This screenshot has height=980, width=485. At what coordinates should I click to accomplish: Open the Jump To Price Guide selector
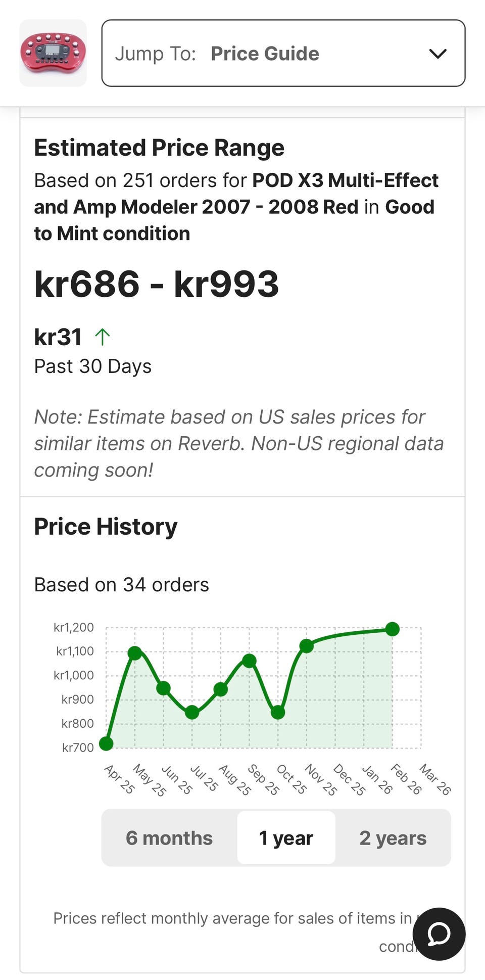[x=283, y=54]
